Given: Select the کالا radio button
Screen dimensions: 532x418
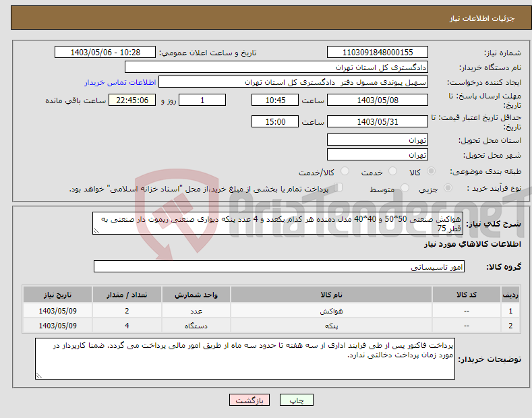Looking at the screenshot, I should pyautogui.click(x=431, y=171).
